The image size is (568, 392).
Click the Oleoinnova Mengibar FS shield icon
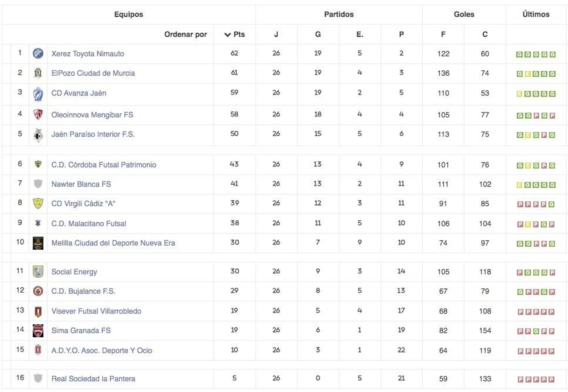click(x=38, y=114)
